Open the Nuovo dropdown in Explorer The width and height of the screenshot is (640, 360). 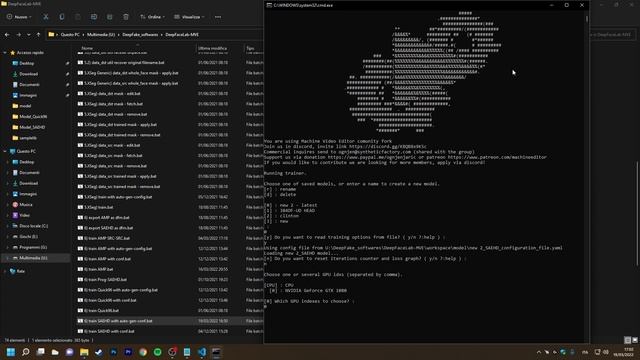coord(19,17)
